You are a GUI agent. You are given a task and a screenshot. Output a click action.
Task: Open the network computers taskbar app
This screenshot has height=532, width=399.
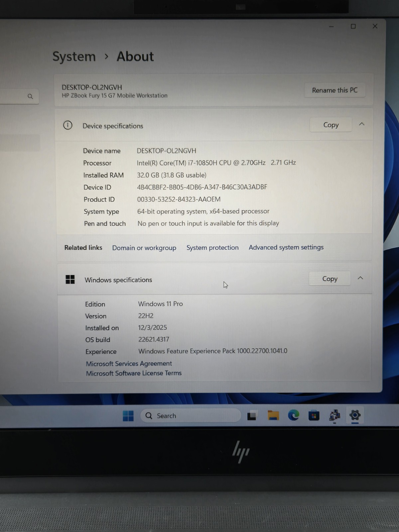(x=334, y=415)
